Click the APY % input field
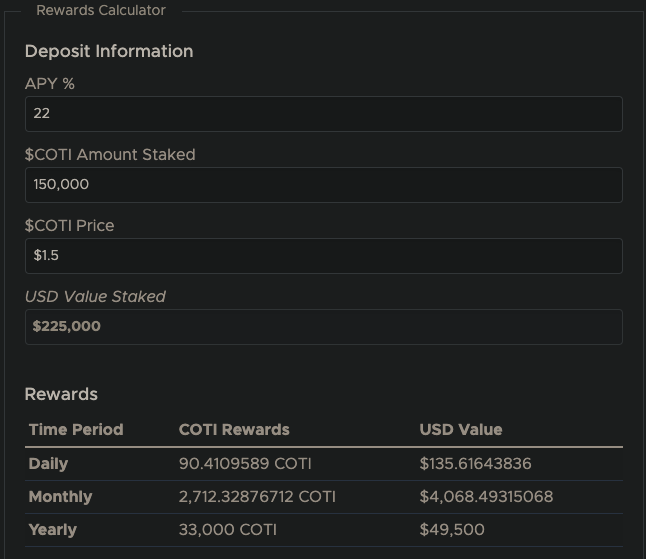This screenshot has width=646, height=559. pyautogui.click(x=324, y=114)
